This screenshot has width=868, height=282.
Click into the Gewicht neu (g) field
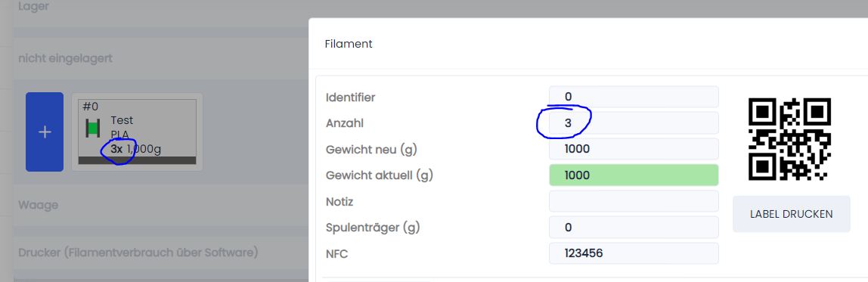tap(634, 149)
